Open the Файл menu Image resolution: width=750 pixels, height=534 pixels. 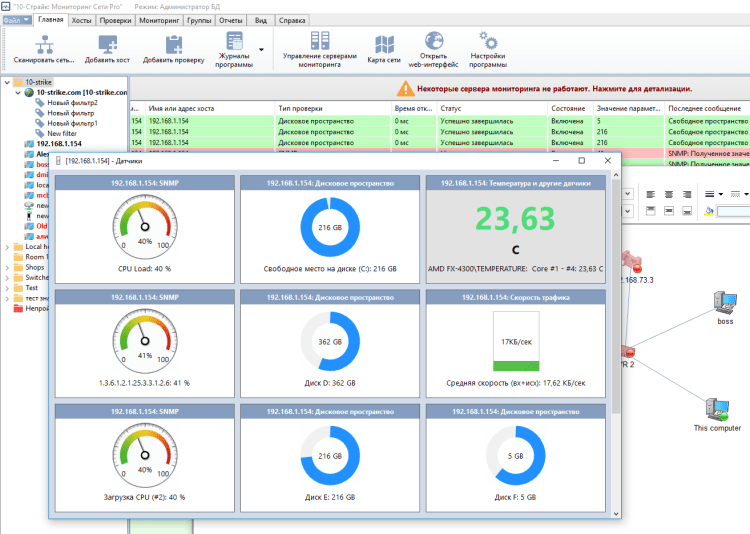[15, 19]
